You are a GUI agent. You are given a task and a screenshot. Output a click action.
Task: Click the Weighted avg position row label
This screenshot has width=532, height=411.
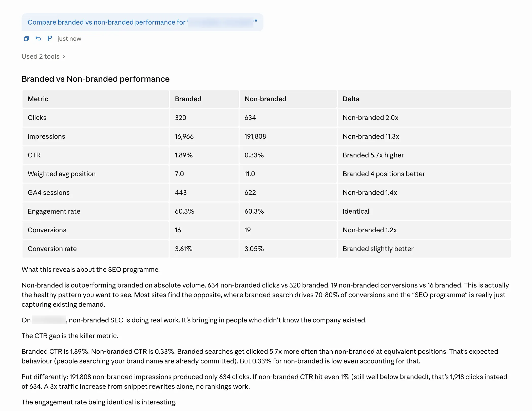coord(62,174)
